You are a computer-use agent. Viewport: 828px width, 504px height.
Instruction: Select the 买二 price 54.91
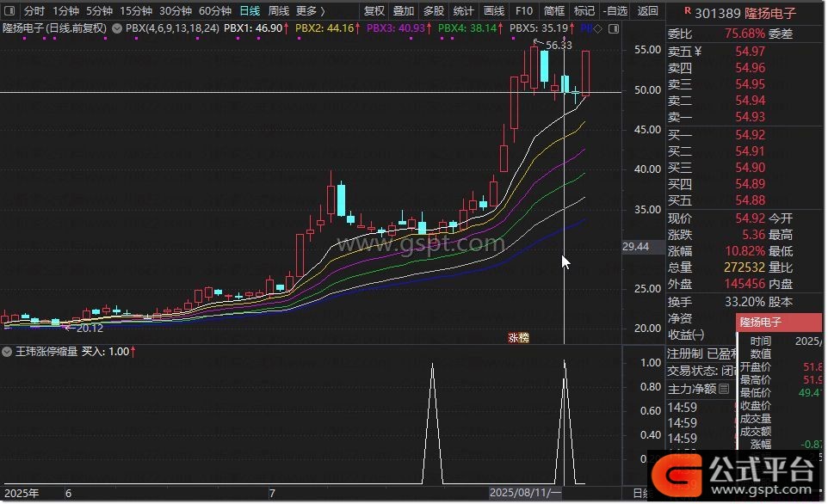pos(750,151)
